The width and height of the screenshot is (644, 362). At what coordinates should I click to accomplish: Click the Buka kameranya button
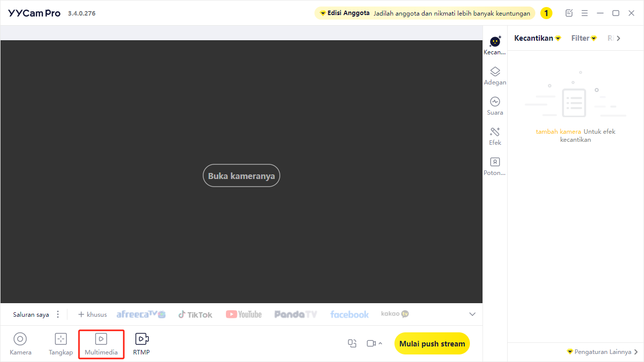(242, 175)
